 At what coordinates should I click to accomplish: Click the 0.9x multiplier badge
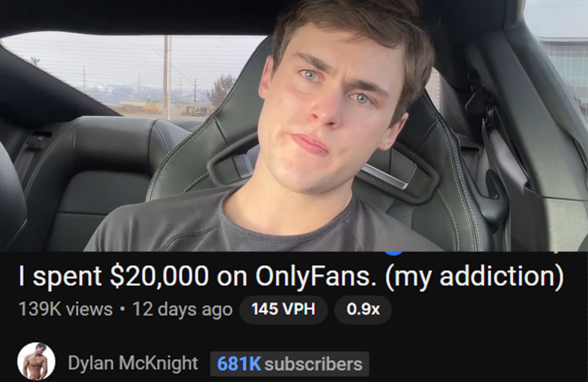coord(363,309)
